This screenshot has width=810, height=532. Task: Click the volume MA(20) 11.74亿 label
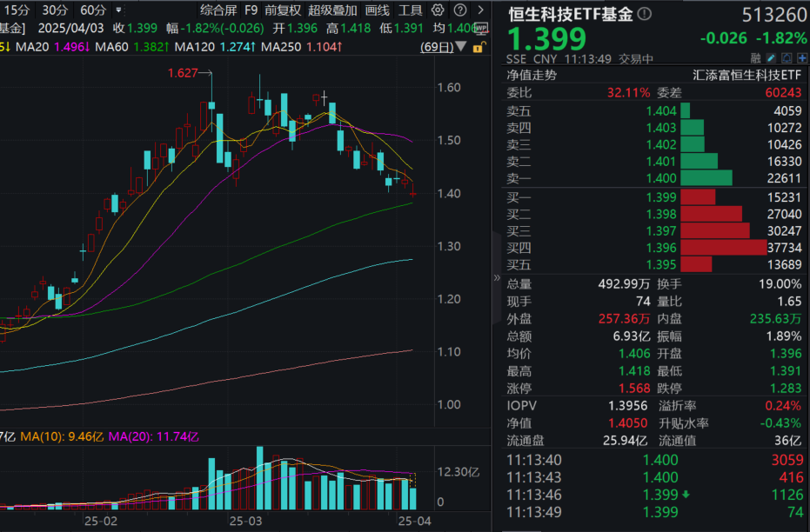pos(153,436)
